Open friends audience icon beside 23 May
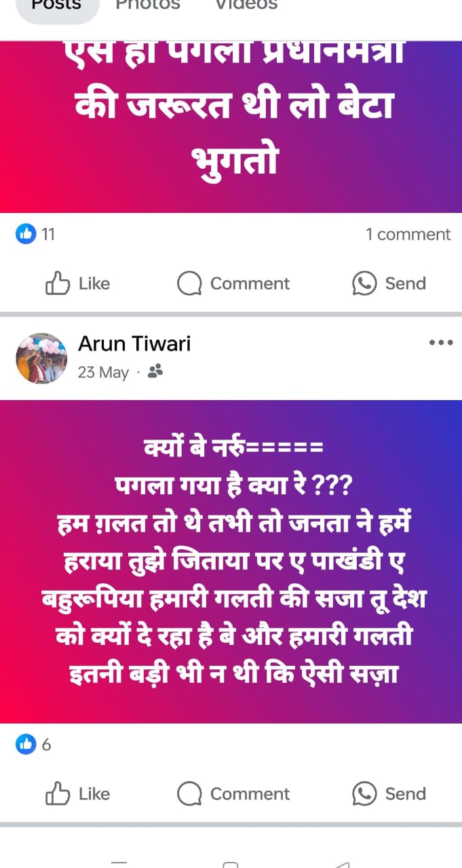Screen dimensions: 462x868 pyautogui.click(x=155, y=371)
